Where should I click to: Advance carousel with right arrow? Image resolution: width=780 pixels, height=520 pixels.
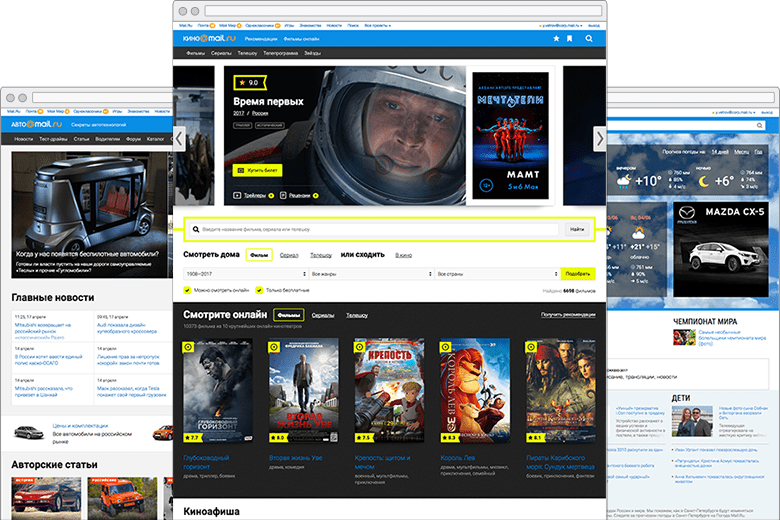coord(599,139)
